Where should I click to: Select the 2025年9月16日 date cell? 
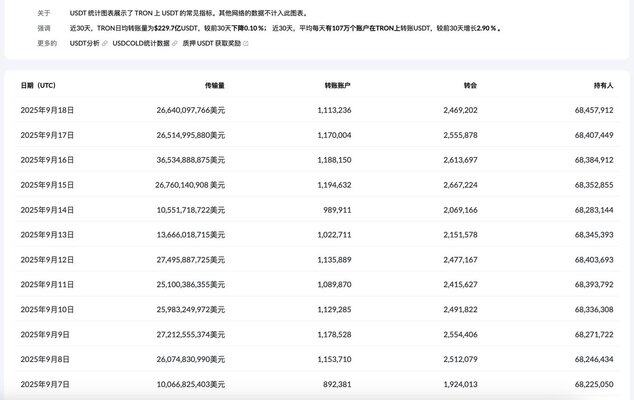pos(47,160)
